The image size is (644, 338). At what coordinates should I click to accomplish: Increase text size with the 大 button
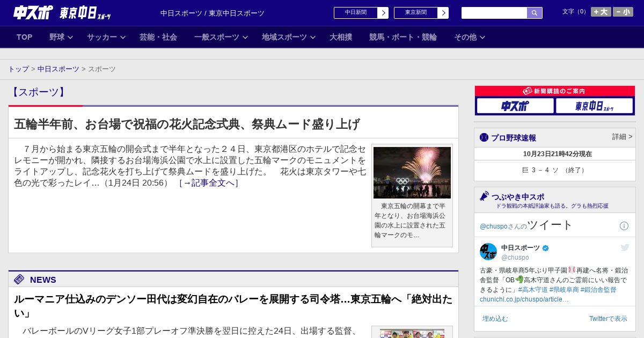click(601, 12)
